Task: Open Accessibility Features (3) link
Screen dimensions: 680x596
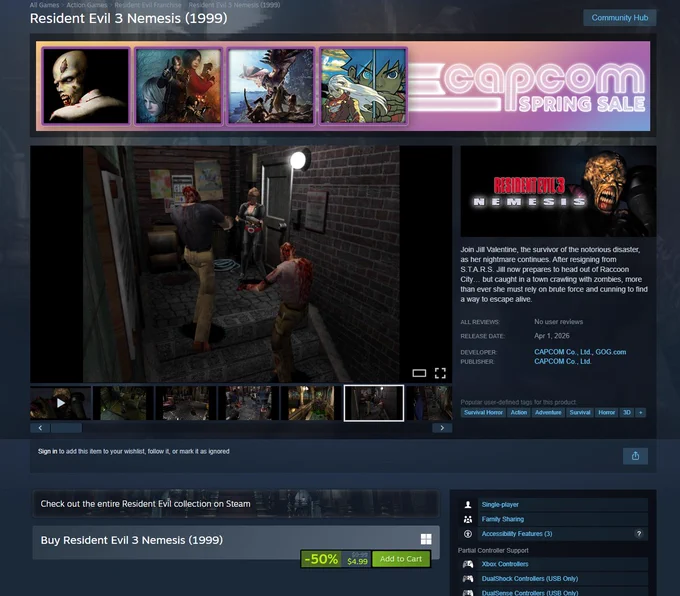Action: point(517,534)
